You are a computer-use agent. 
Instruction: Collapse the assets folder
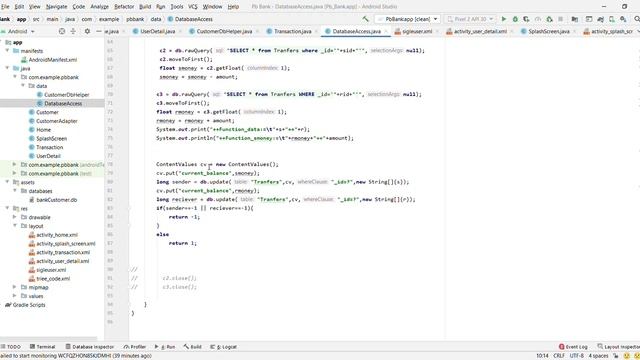(7, 182)
